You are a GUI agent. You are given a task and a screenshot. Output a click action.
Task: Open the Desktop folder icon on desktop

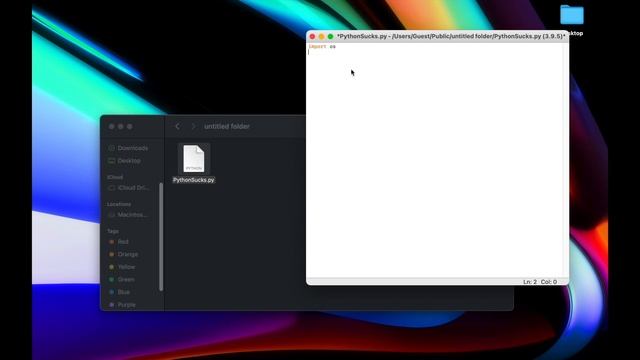572,15
